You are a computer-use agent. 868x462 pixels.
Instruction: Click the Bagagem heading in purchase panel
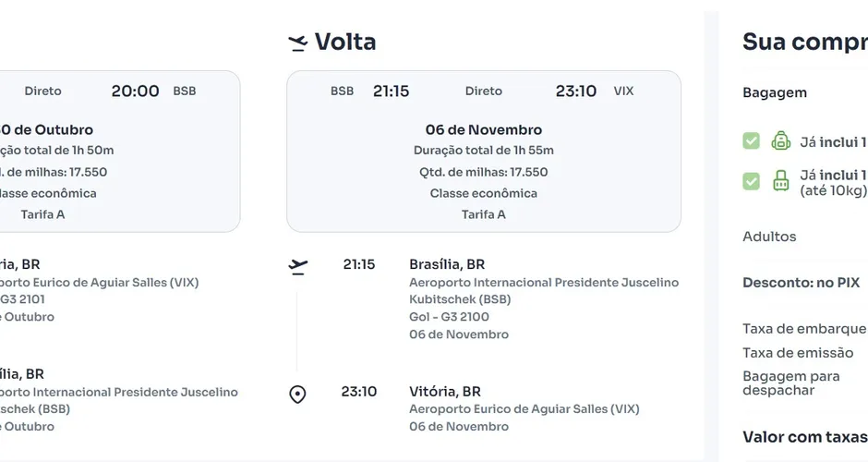point(775,92)
